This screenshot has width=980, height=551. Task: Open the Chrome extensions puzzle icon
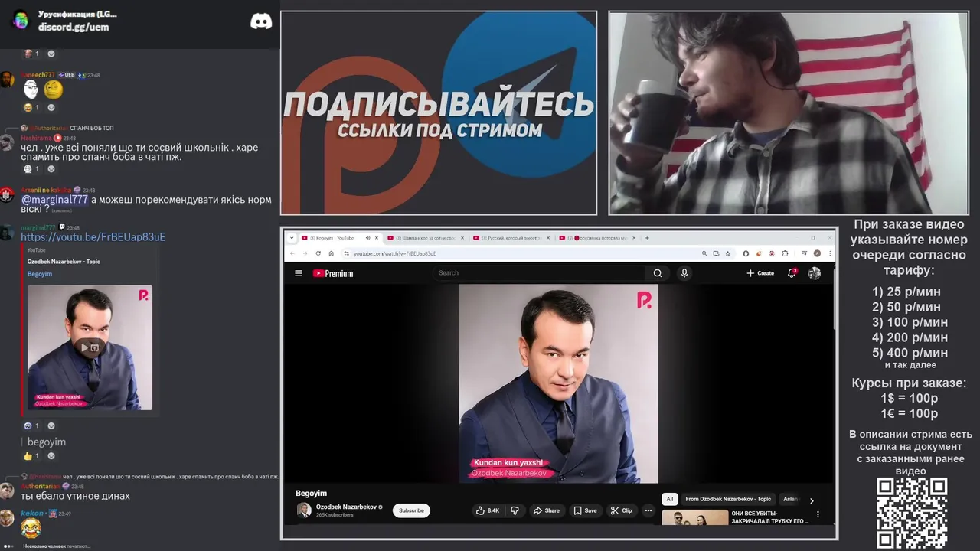point(785,253)
